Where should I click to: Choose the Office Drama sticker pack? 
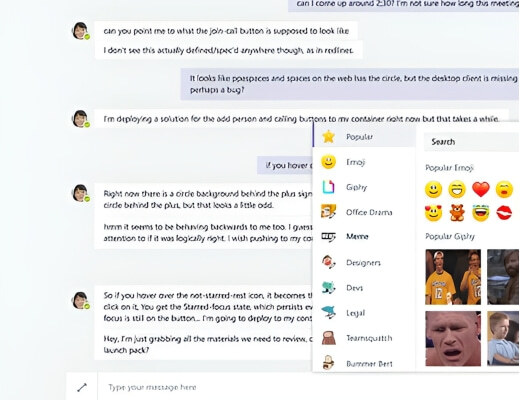364,212
